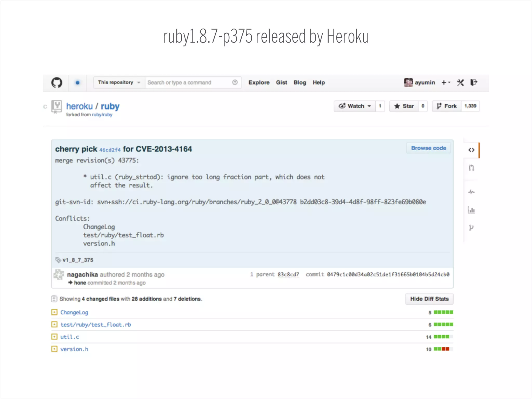Click the version.h red-green diffstat bar
This screenshot has height=399, width=532.
(443, 349)
